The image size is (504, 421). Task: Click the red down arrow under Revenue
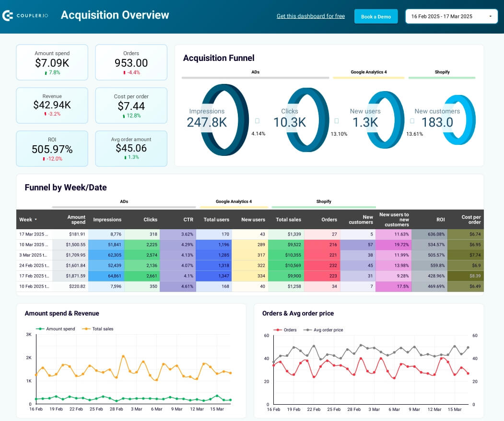click(x=45, y=114)
